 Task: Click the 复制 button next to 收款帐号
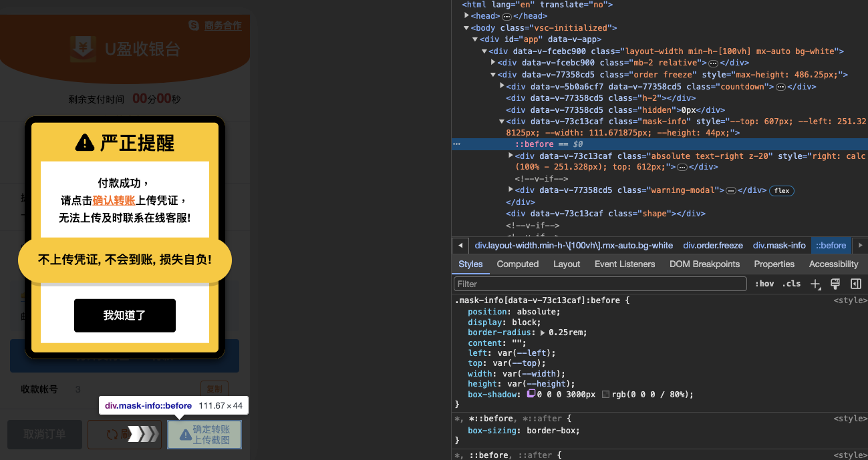(x=214, y=389)
